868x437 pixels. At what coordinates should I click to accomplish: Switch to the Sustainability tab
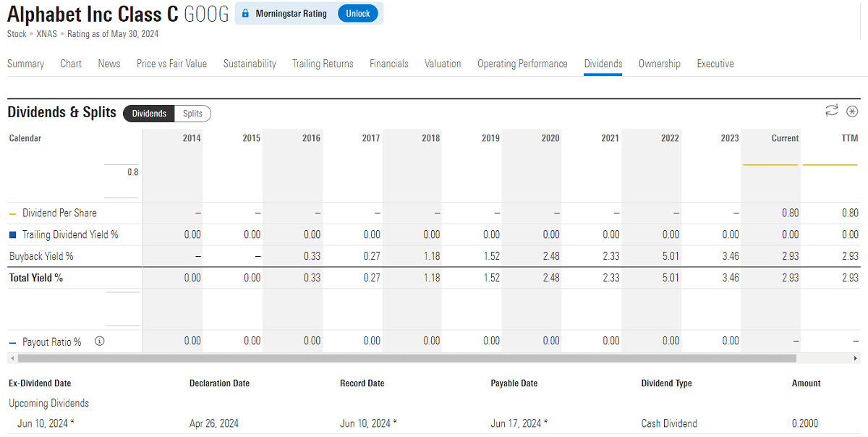pos(250,64)
